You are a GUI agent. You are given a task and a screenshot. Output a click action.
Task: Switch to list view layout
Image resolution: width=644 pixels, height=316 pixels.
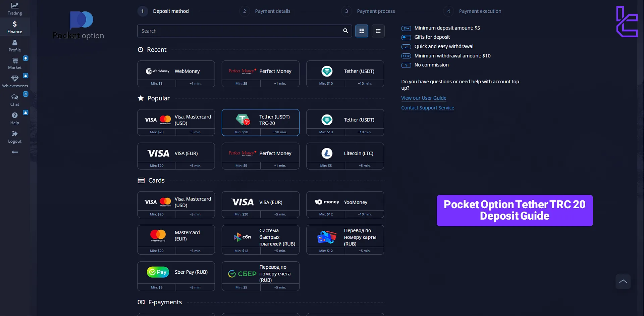click(x=378, y=31)
